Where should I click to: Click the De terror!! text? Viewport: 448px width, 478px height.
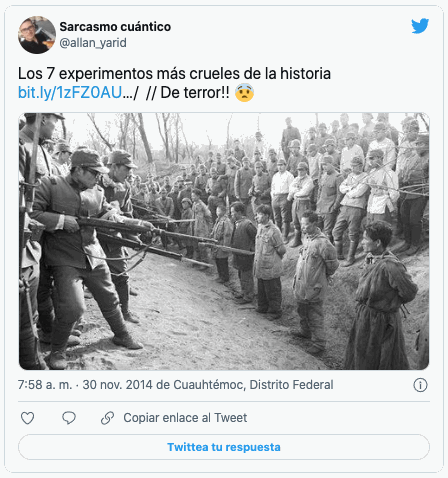tap(195, 93)
